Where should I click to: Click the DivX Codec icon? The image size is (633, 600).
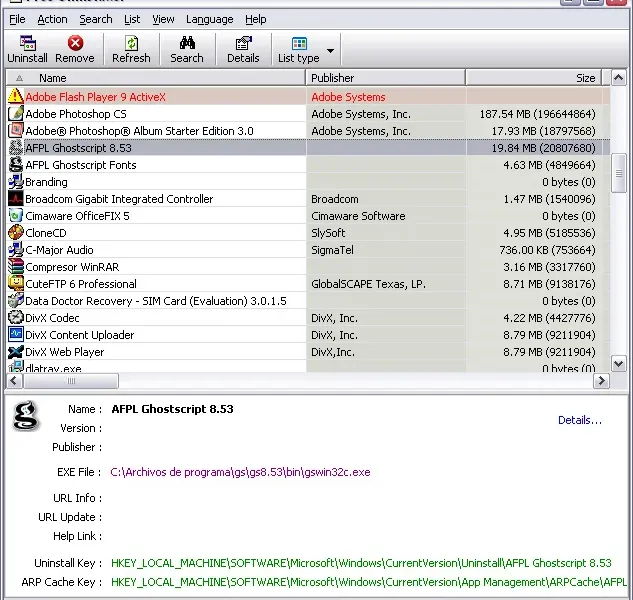[x=16, y=317]
